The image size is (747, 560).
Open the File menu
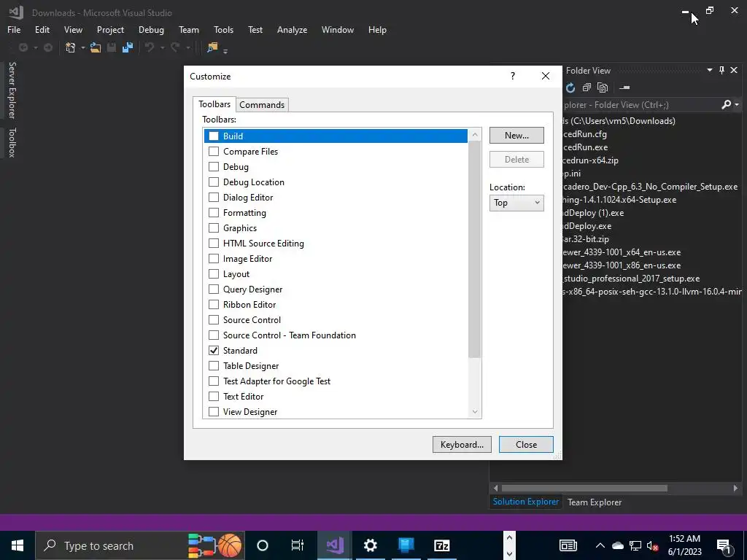pos(14,29)
